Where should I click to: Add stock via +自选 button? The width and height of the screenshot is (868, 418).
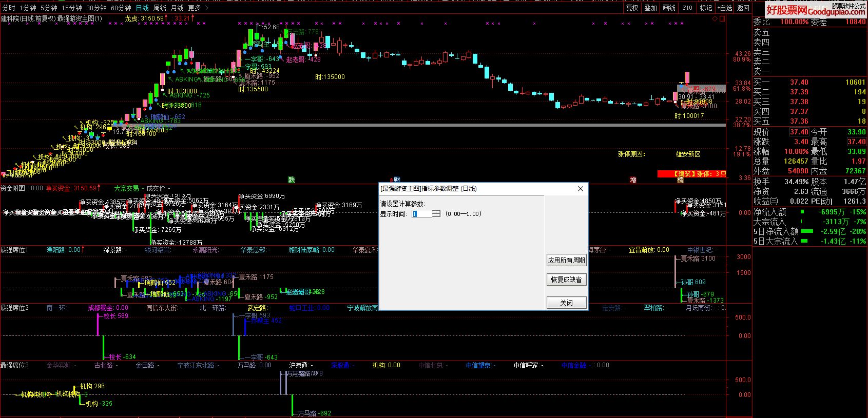point(724,8)
